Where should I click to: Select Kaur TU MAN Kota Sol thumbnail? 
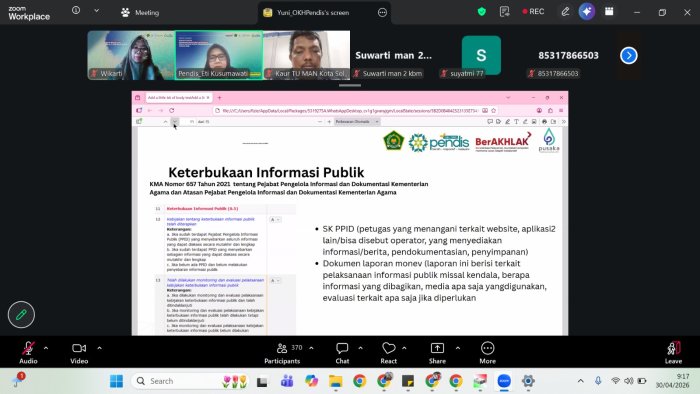pos(307,55)
